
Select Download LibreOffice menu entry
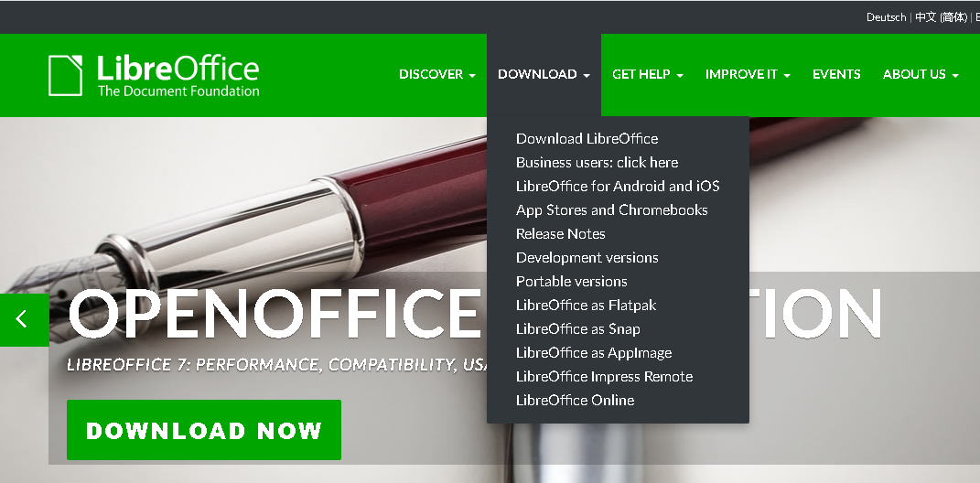[x=587, y=139]
